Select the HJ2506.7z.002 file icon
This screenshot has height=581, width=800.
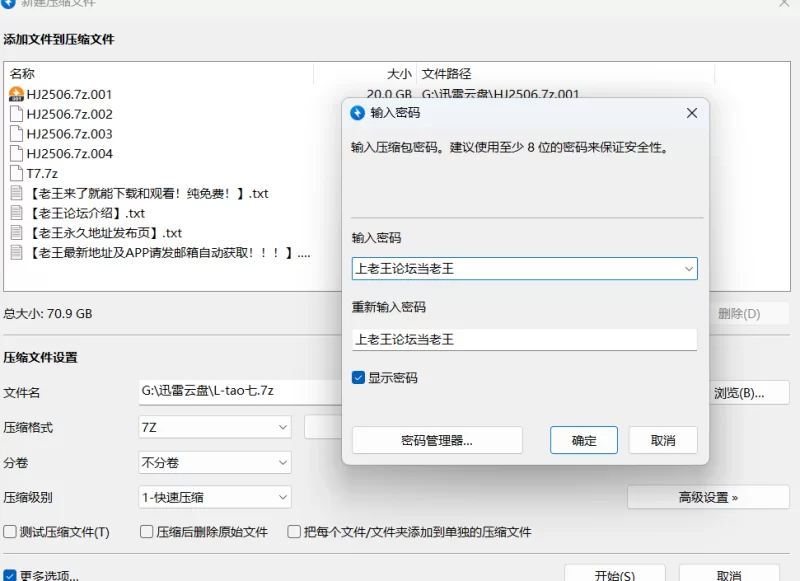click(16, 114)
